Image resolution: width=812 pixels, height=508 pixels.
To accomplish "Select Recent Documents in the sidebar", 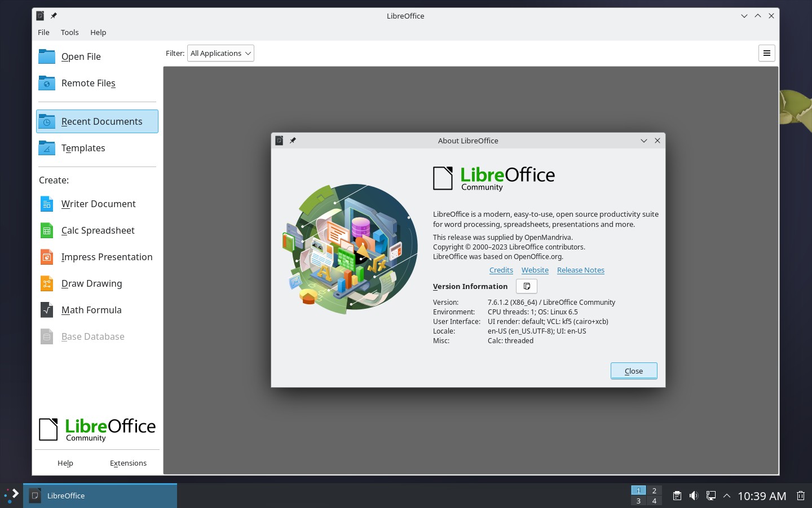I will 97,121.
